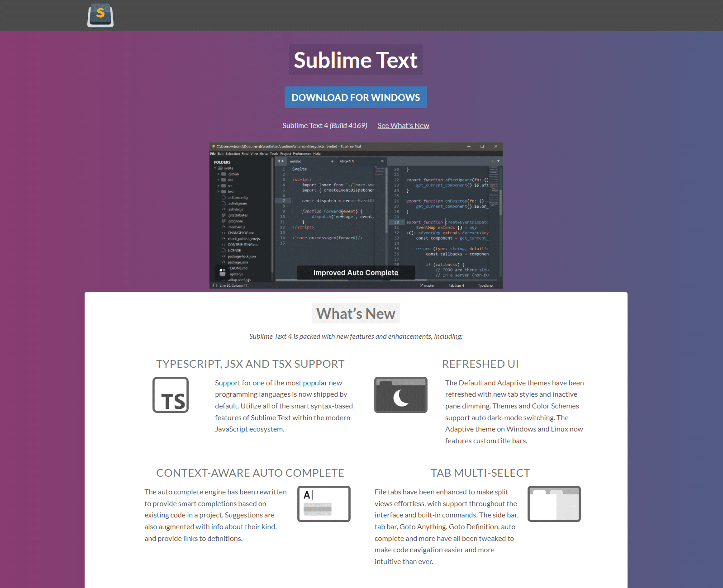The width and height of the screenshot is (723, 588).
Task: Expand the .github folder arrow
Action: click(219, 174)
